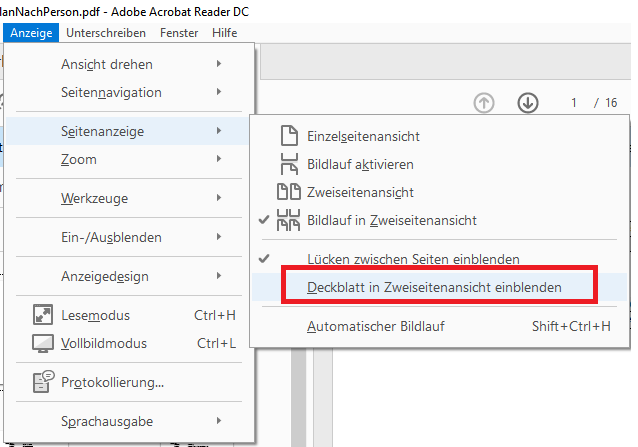This screenshot has width=638, height=447.
Task: Expand the Zoom submenu arrow
Action: click(x=219, y=159)
